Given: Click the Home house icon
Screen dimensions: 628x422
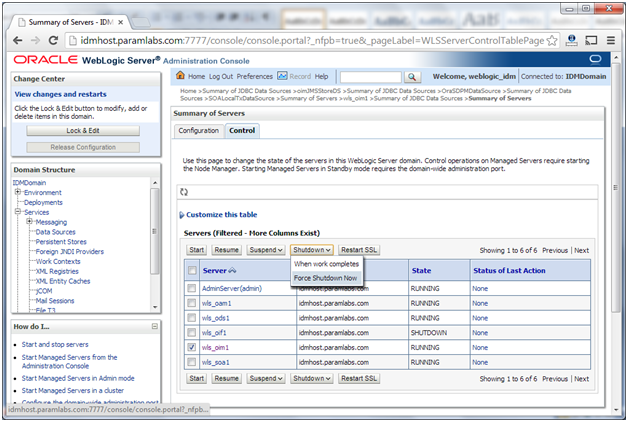Looking at the screenshot, I should coord(180,75).
